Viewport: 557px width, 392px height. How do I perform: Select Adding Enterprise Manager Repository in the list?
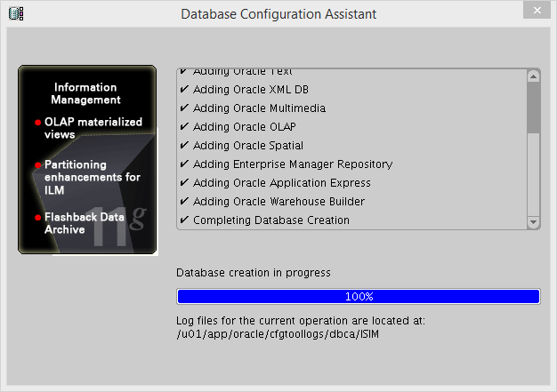click(293, 164)
